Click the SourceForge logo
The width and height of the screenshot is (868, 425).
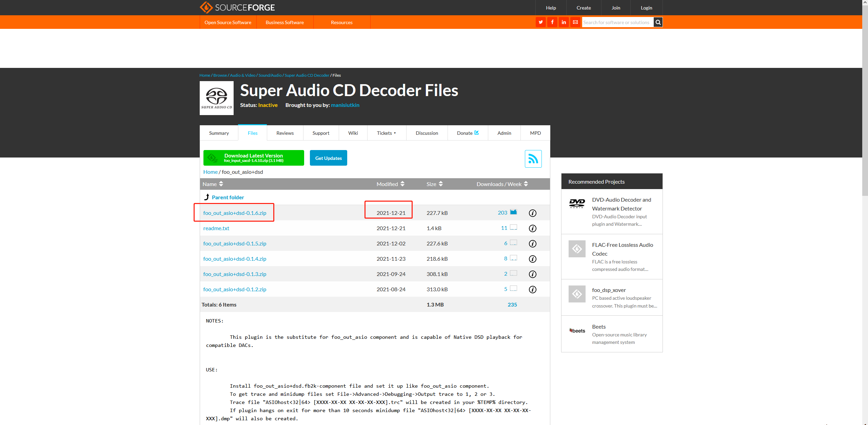(237, 7)
